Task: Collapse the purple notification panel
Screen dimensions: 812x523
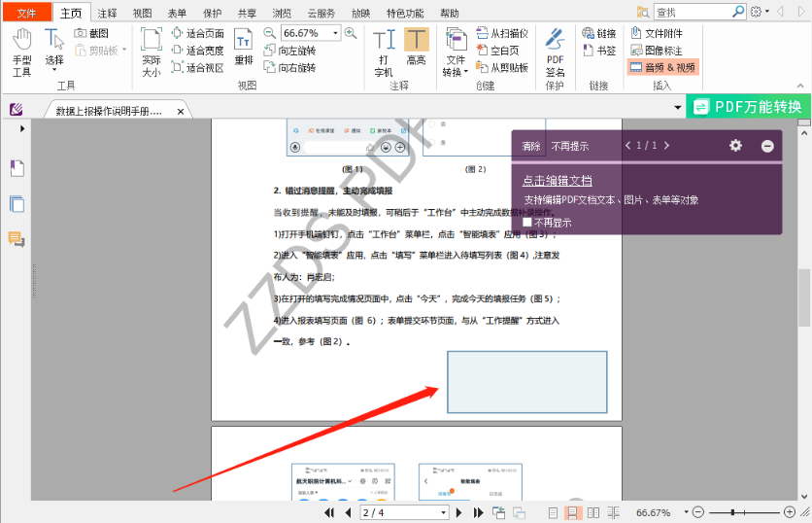Action: (767, 146)
